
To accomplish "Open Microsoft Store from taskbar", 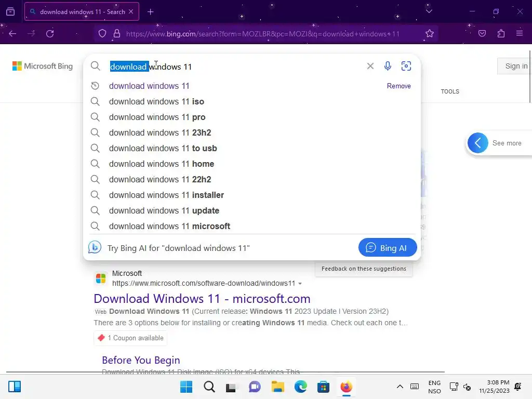I will point(323,387).
